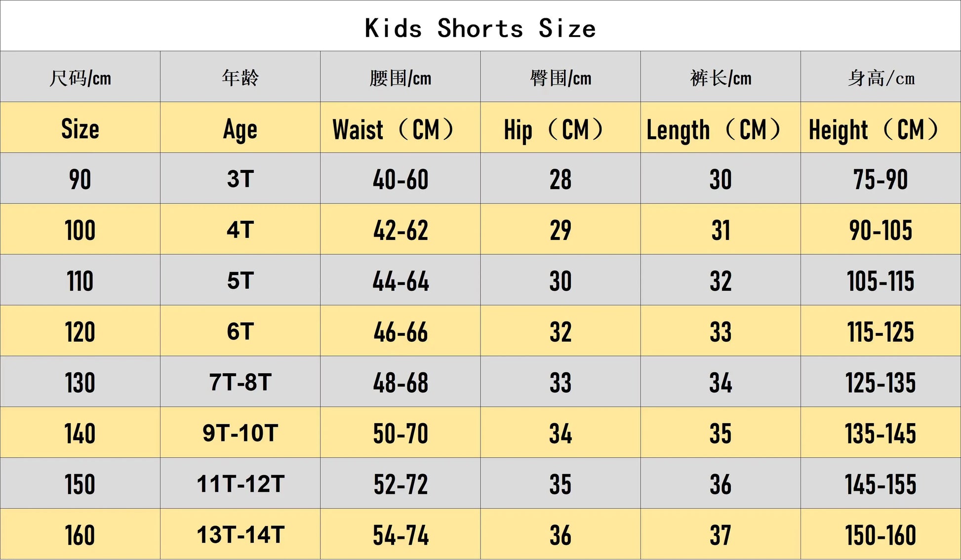
Task: Click the Kids Shorts Size title
Action: [x=480, y=28]
